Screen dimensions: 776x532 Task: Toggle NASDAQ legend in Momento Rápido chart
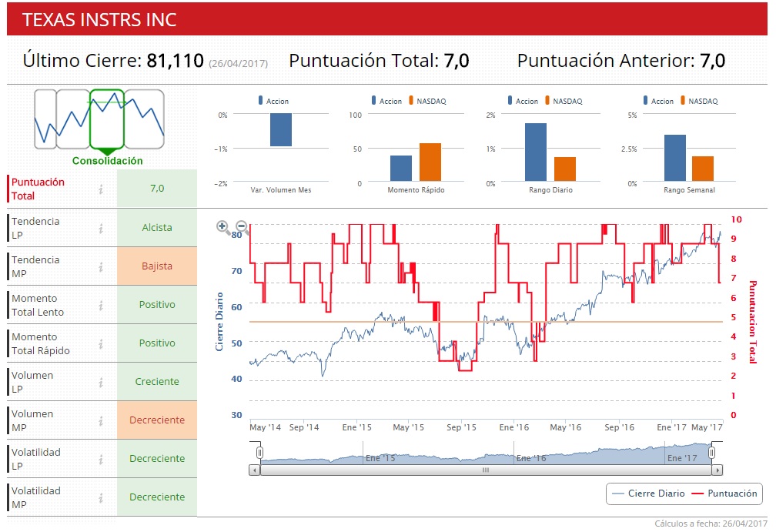click(427, 100)
